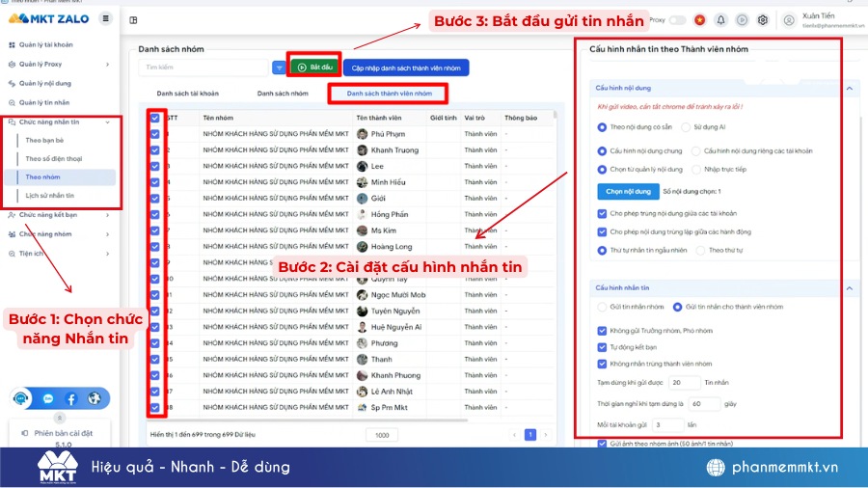Toggle Tự động kết bạn checkbox
868x488 pixels.
coord(602,347)
